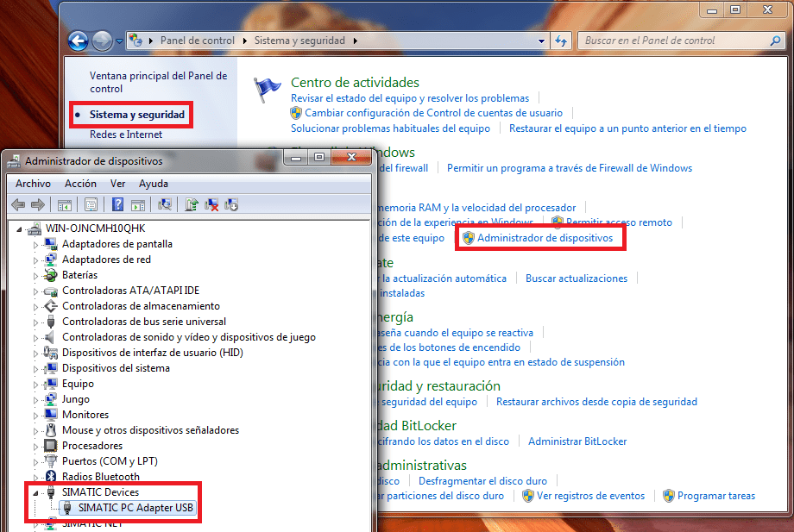Expand Adaptadores de pantalla node
The height and width of the screenshot is (532, 794).
[x=36, y=245]
